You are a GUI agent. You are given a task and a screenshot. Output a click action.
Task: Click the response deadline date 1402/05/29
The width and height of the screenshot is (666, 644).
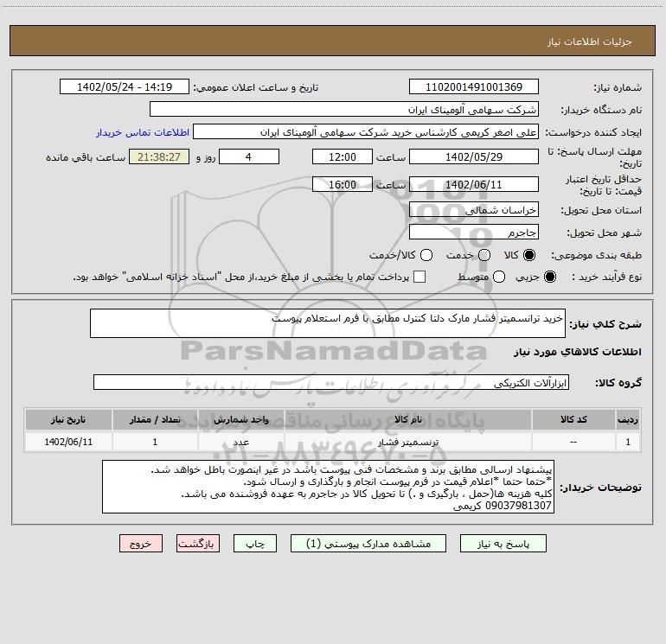474,156
